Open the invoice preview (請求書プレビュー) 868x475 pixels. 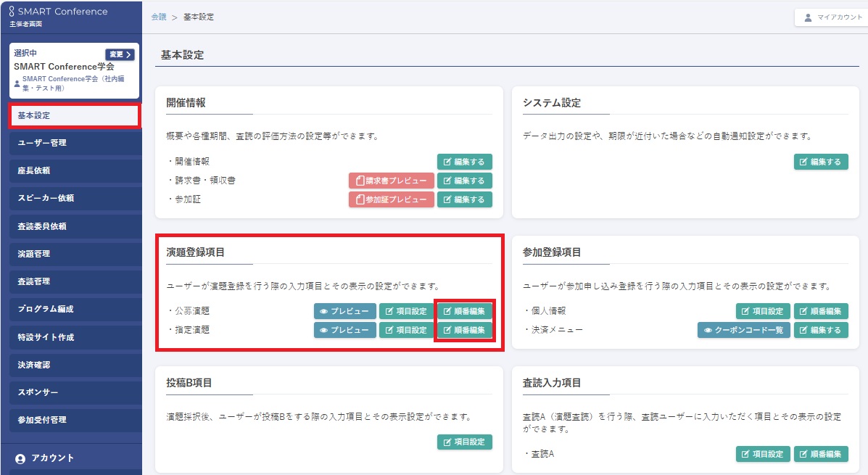pyautogui.click(x=392, y=181)
